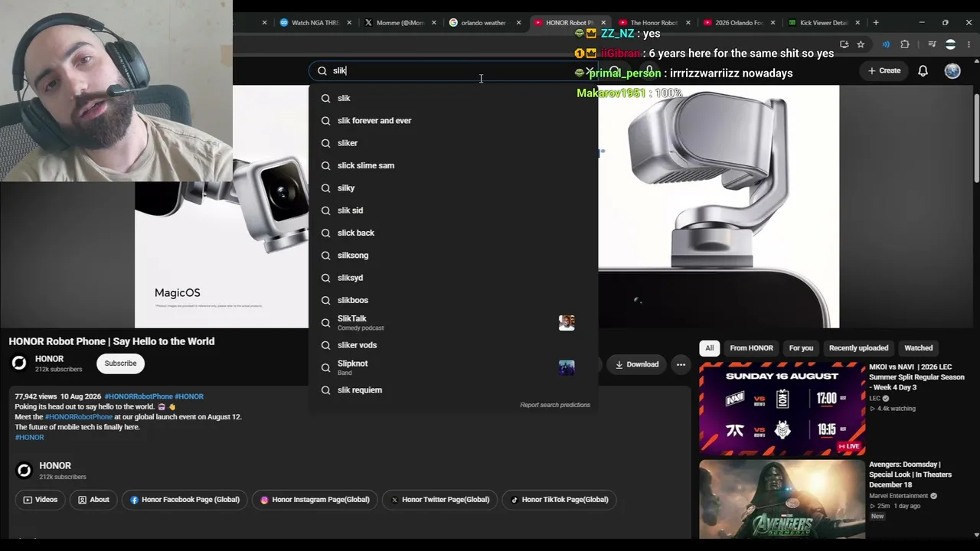Click the SlikTalk podcast thumbnail icon
The height and width of the screenshot is (551, 980).
coord(567,323)
